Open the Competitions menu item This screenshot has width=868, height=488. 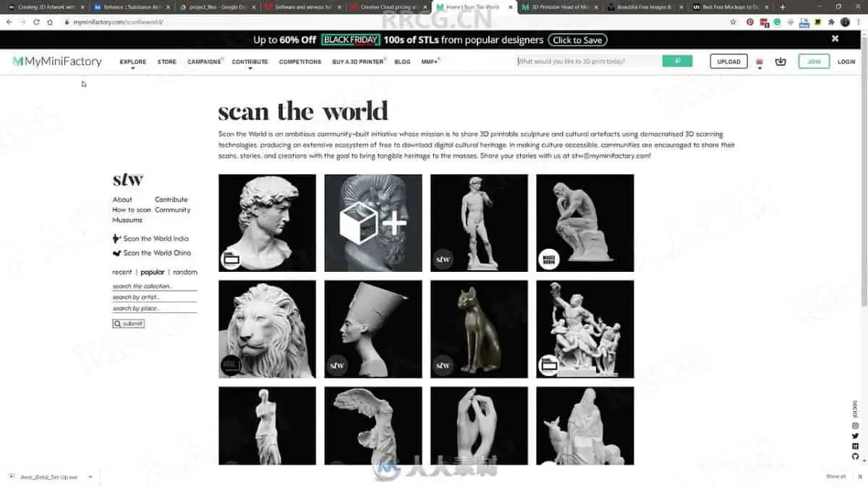click(x=300, y=62)
